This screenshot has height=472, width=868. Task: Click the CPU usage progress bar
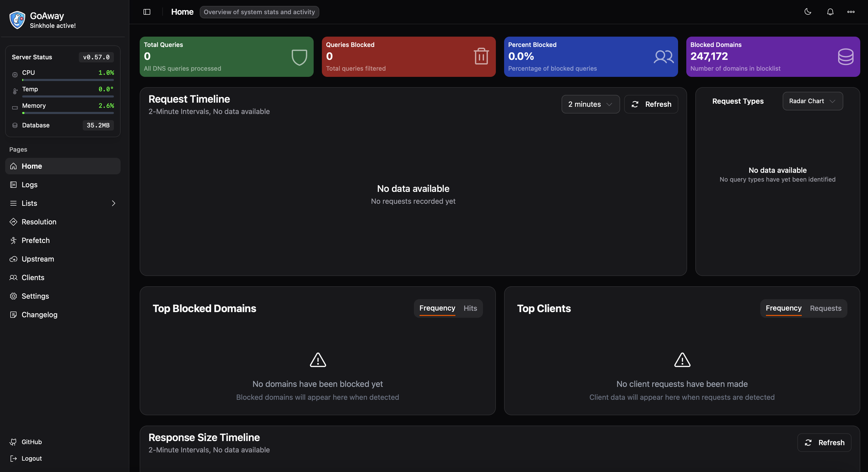click(68, 80)
